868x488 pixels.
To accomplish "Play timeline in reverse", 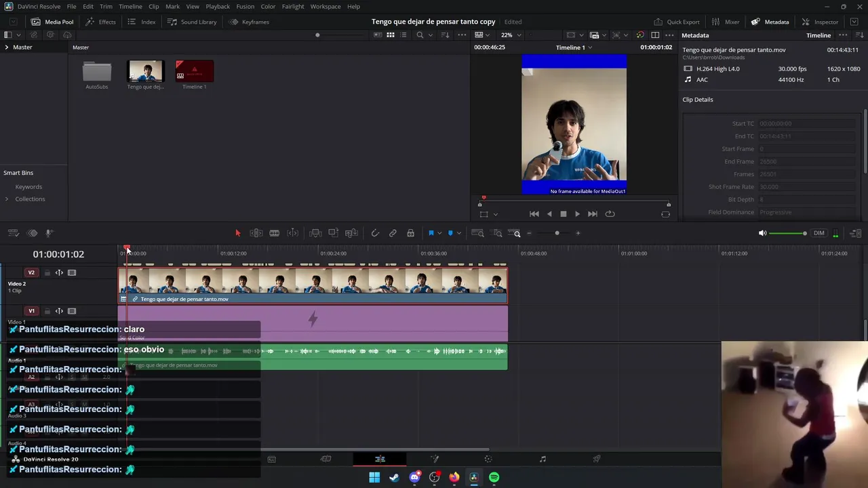I will (549, 214).
